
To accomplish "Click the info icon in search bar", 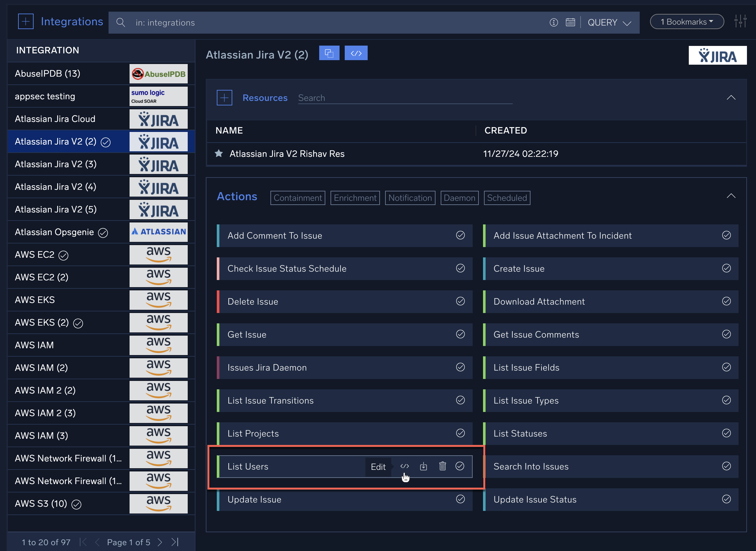I will pos(553,22).
